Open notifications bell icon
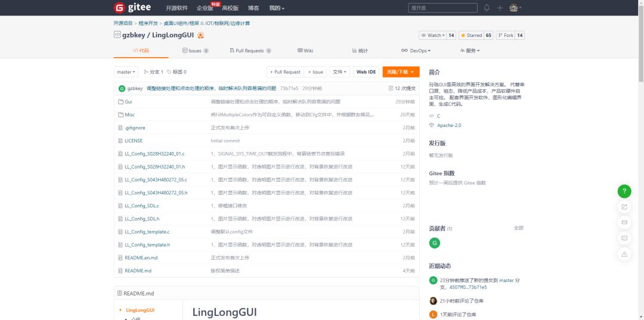This screenshot has height=320, width=644. coord(487,8)
